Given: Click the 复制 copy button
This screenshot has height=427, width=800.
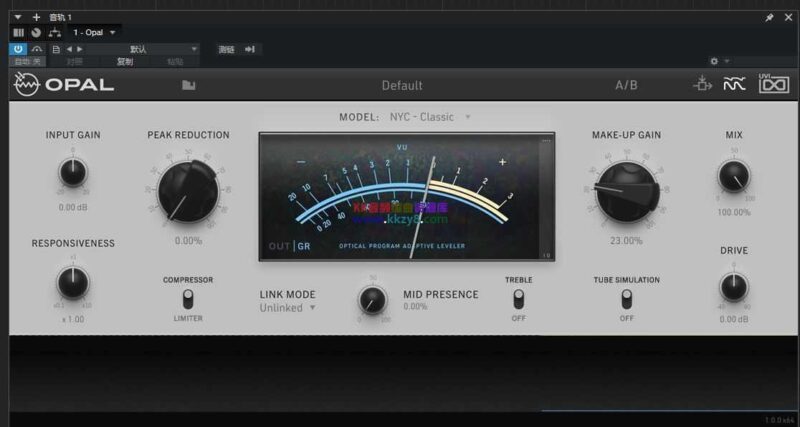Looking at the screenshot, I should [x=125, y=62].
